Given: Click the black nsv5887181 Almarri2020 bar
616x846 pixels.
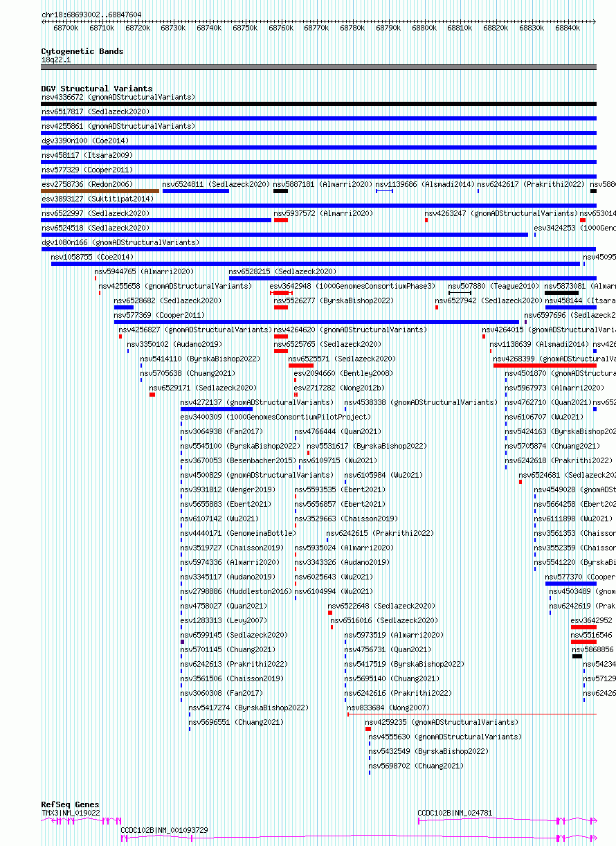Looking at the screenshot, I should pos(280,191).
